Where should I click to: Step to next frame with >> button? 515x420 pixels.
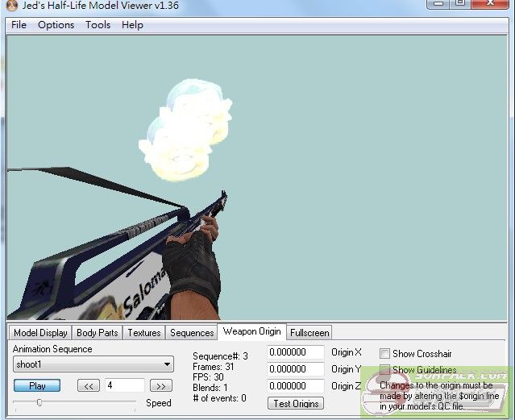point(161,386)
